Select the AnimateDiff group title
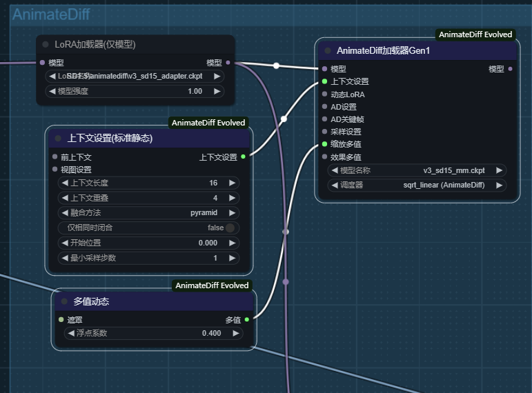 point(51,14)
